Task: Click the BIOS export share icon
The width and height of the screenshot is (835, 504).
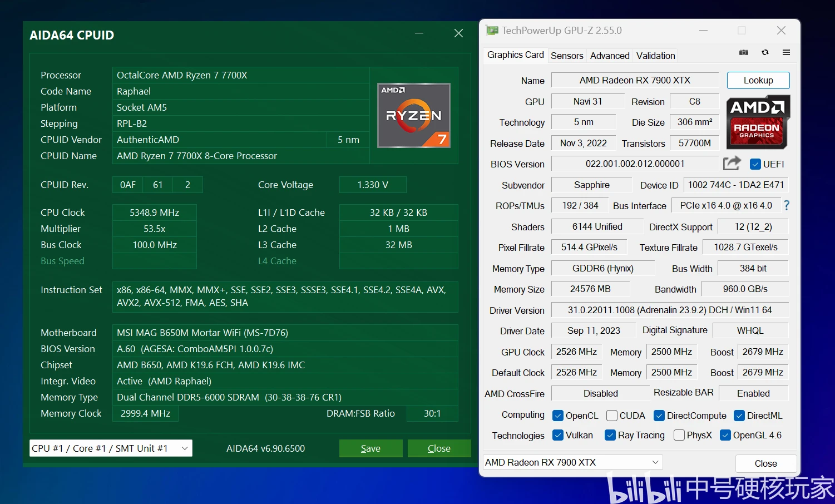Action: [732, 163]
